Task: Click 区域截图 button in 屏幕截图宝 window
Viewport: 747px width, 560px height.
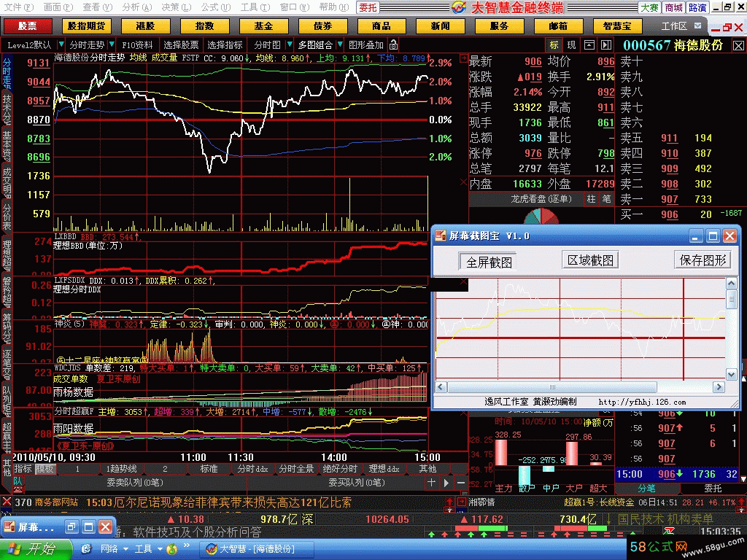Action: [x=590, y=260]
